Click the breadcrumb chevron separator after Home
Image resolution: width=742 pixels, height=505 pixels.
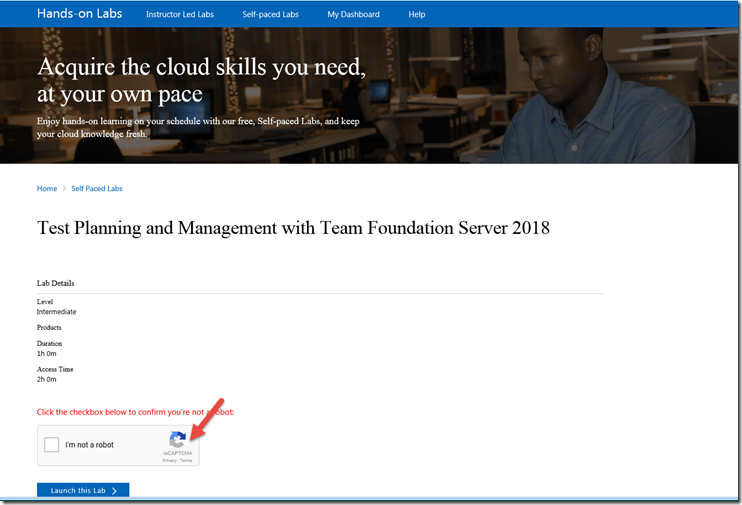point(64,188)
